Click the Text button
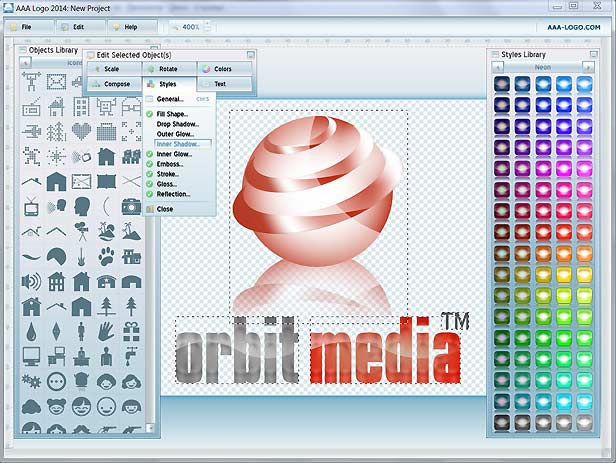Screen dimensions: 616x463 [224, 84]
